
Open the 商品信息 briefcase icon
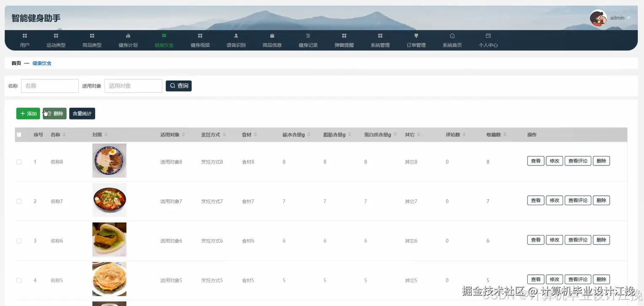pos(272,36)
